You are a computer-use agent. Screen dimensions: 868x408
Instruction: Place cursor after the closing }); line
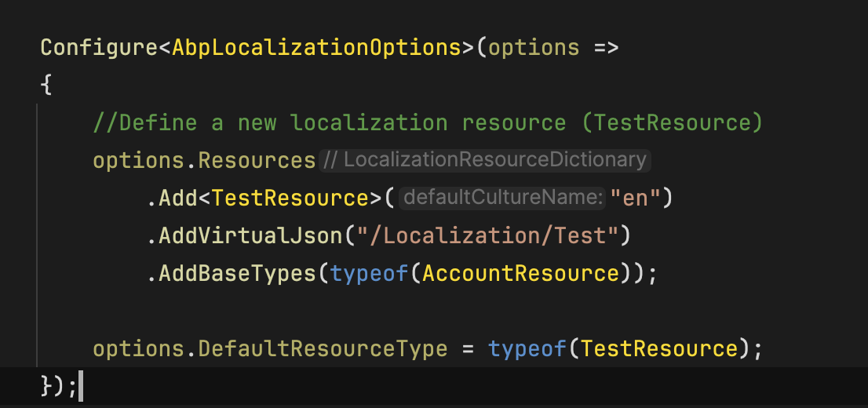point(80,386)
